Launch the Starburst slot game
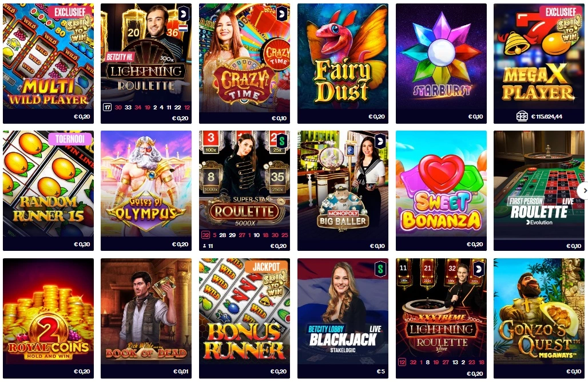This screenshot has width=588, height=382. pyautogui.click(x=442, y=63)
